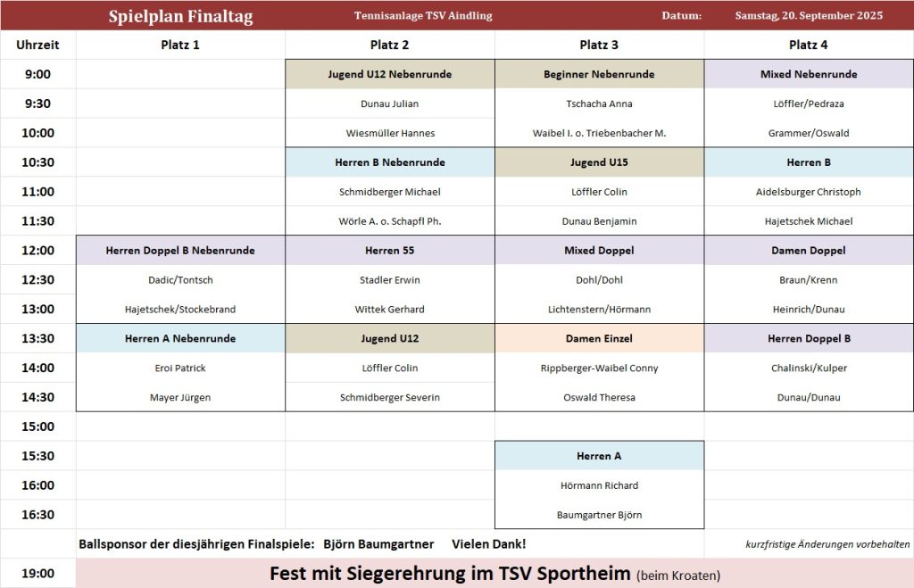Select the Herren A Nebenrunde cell

[x=180, y=339]
